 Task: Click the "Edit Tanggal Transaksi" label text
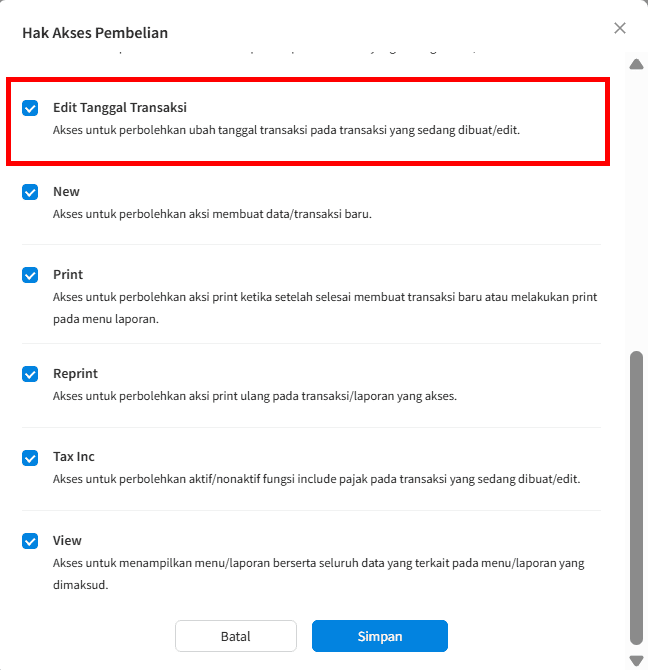[120, 107]
